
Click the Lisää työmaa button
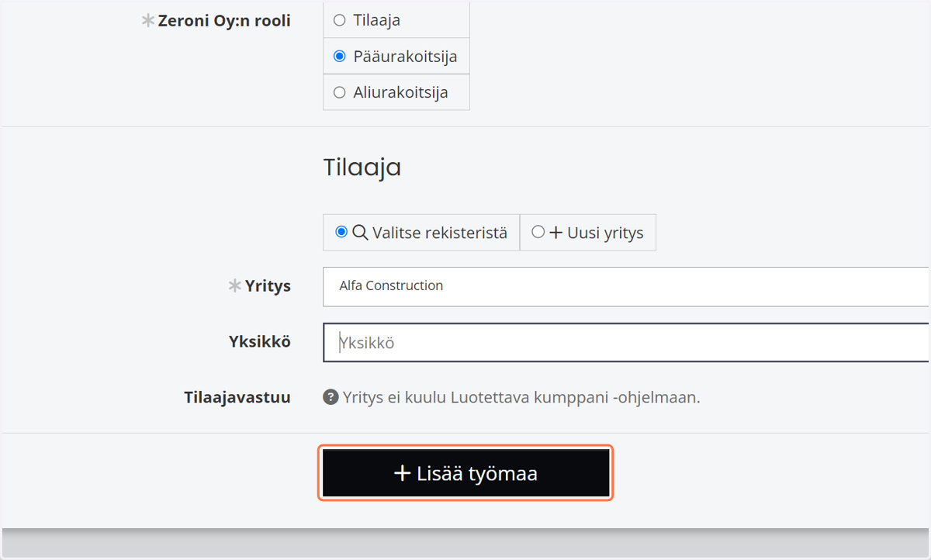point(465,473)
